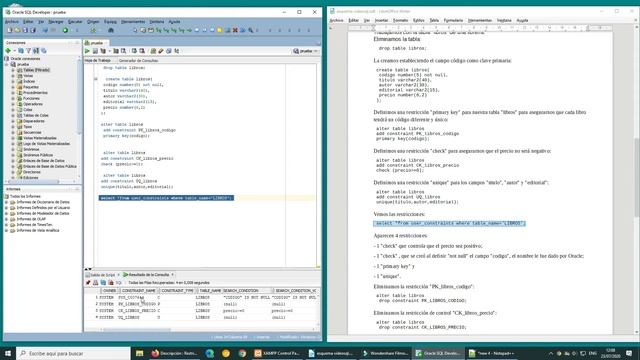Open Insertar menu in LibreOffice Writer
This screenshot has height=360, width=640.
(381, 20)
